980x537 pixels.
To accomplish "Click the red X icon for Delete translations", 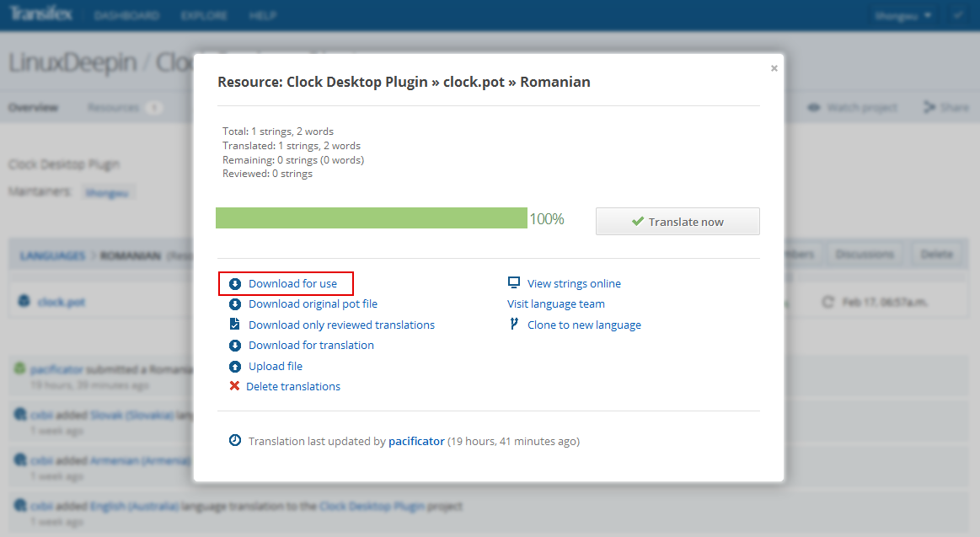I will point(234,386).
